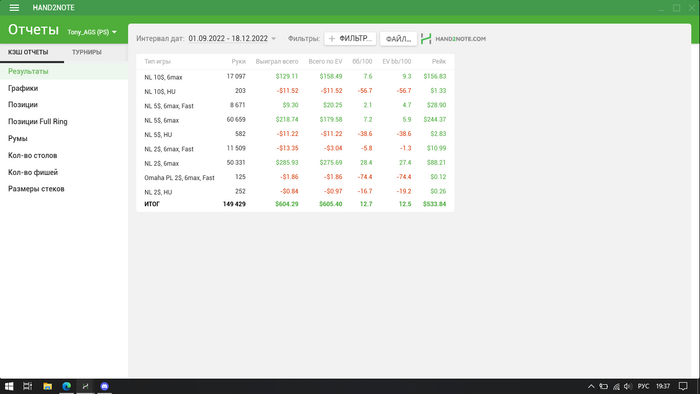Click the battery tray icon
Screen dimensions: 700x394
pyautogui.click(x=604, y=386)
